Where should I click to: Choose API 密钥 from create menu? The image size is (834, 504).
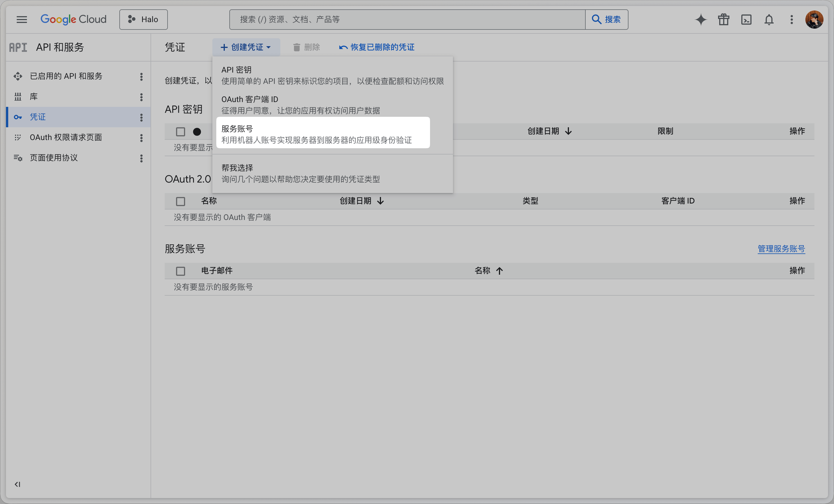(333, 75)
